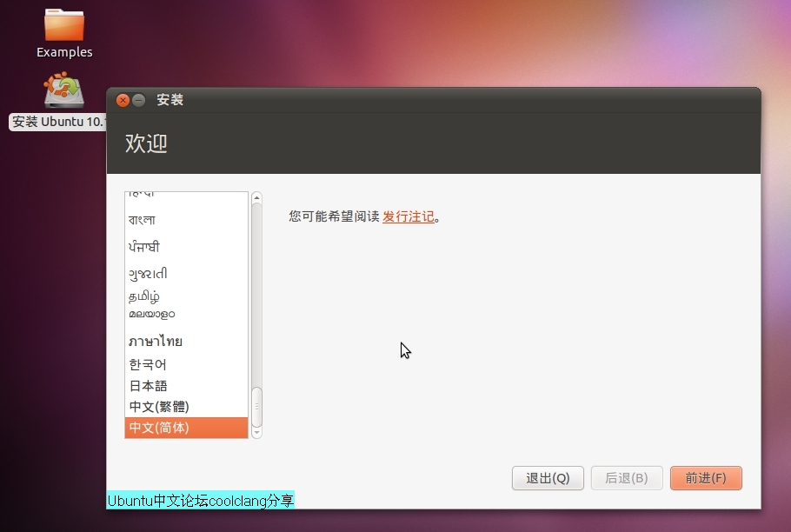Select বাংলা in language list
This screenshot has width=791, height=532.
[x=186, y=220]
